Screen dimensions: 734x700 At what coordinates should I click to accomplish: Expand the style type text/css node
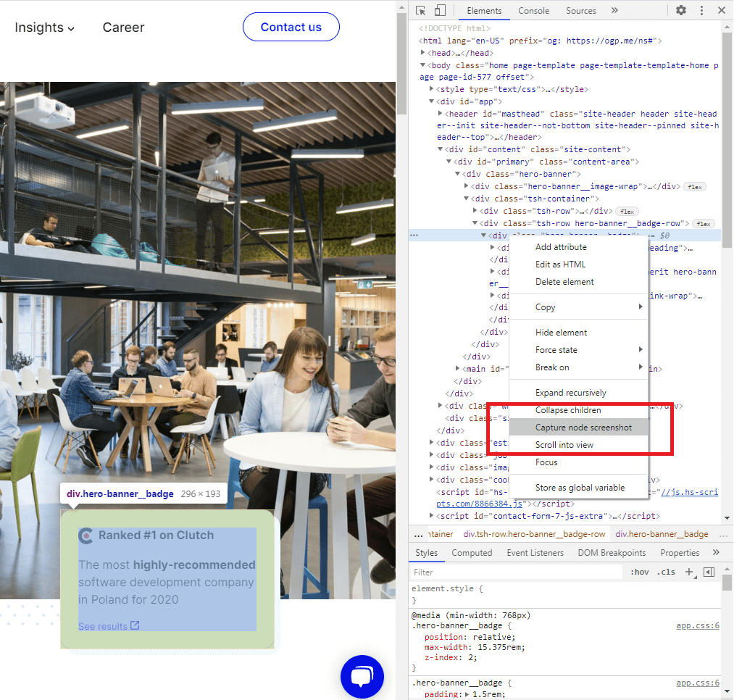click(x=432, y=89)
